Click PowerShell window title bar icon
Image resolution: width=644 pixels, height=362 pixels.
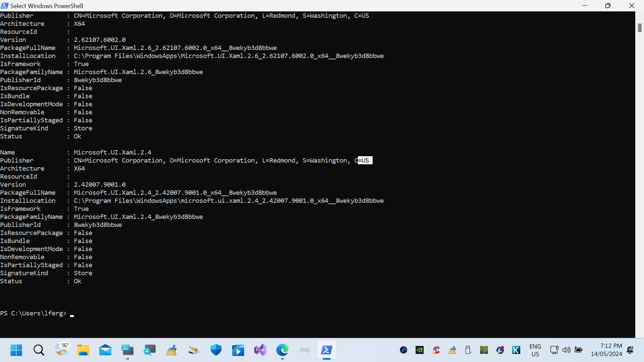[x=5, y=6]
